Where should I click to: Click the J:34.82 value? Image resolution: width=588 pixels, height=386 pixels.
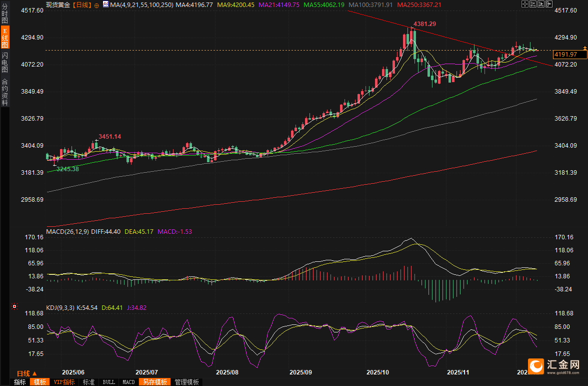pos(137,307)
